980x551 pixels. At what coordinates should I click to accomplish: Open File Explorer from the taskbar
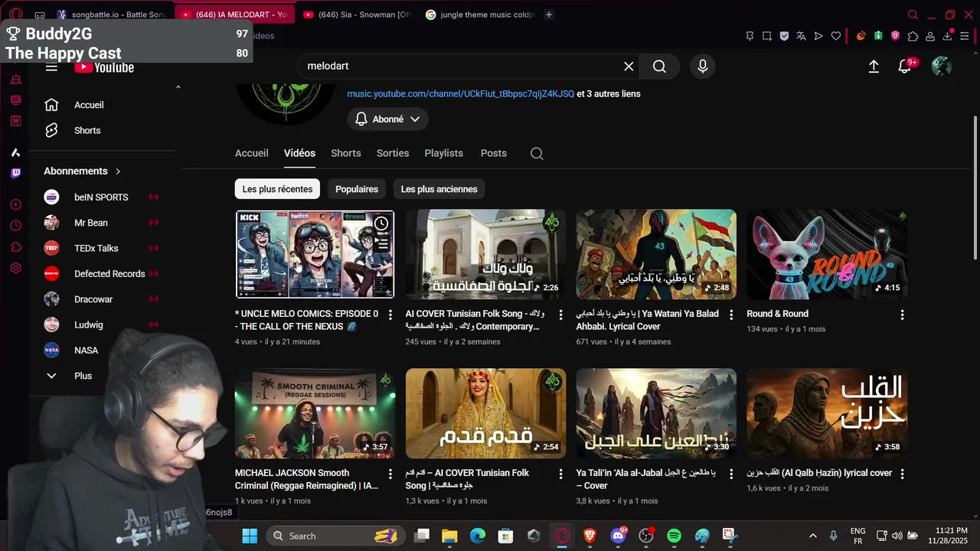449,536
